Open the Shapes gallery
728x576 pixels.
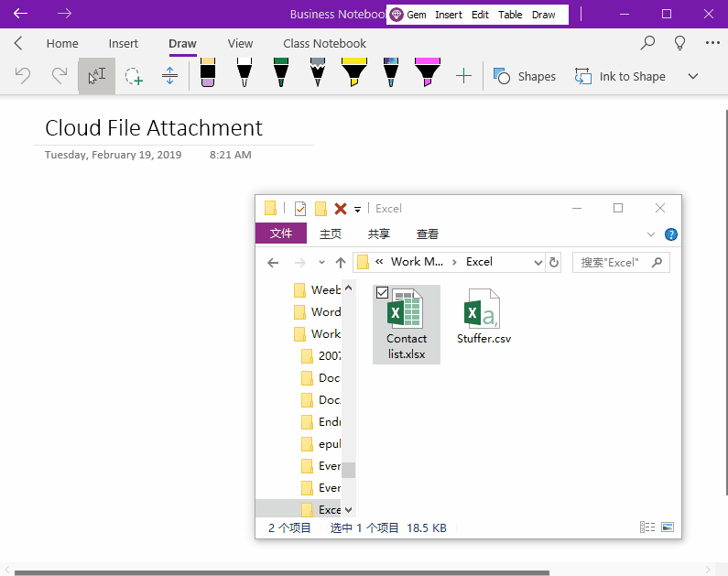point(524,76)
